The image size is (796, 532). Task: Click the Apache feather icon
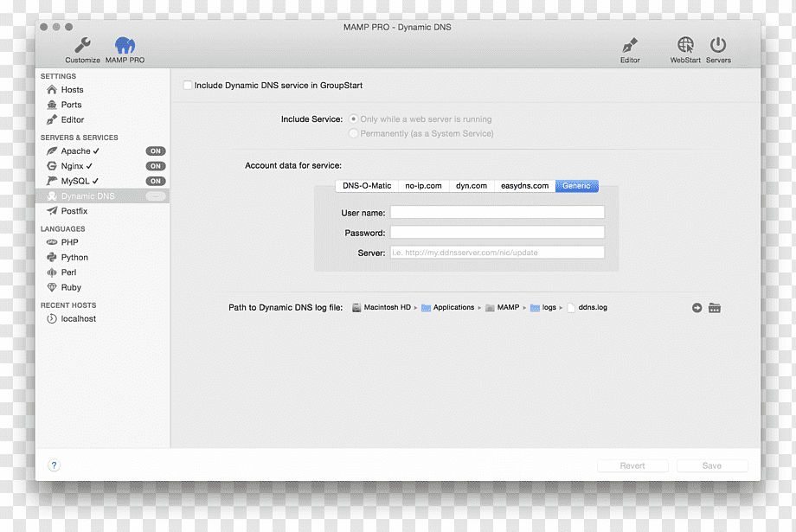point(52,151)
